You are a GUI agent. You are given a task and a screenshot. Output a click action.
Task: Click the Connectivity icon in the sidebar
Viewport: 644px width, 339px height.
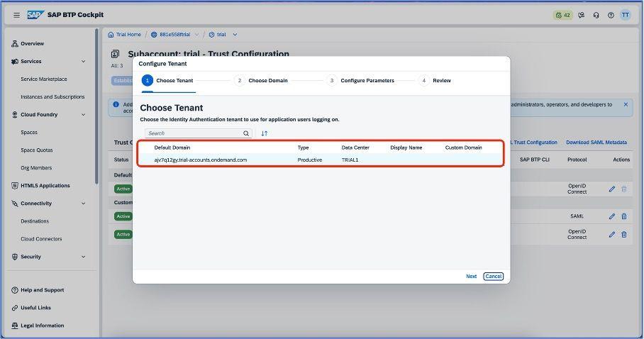(15, 204)
